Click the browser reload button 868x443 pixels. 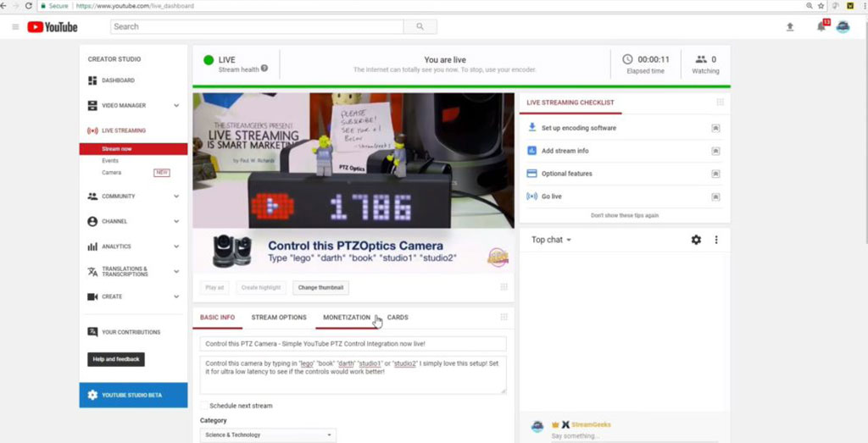click(29, 6)
